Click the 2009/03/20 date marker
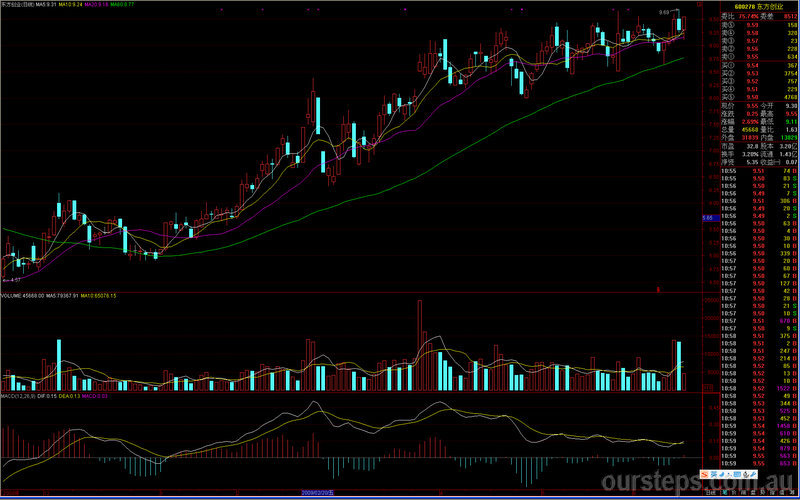The width and height of the screenshot is (800, 500). [317, 493]
